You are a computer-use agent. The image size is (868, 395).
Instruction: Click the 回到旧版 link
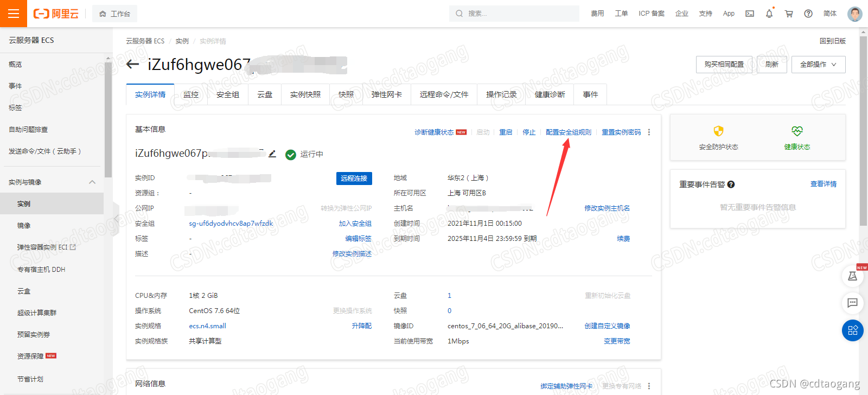coord(833,41)
